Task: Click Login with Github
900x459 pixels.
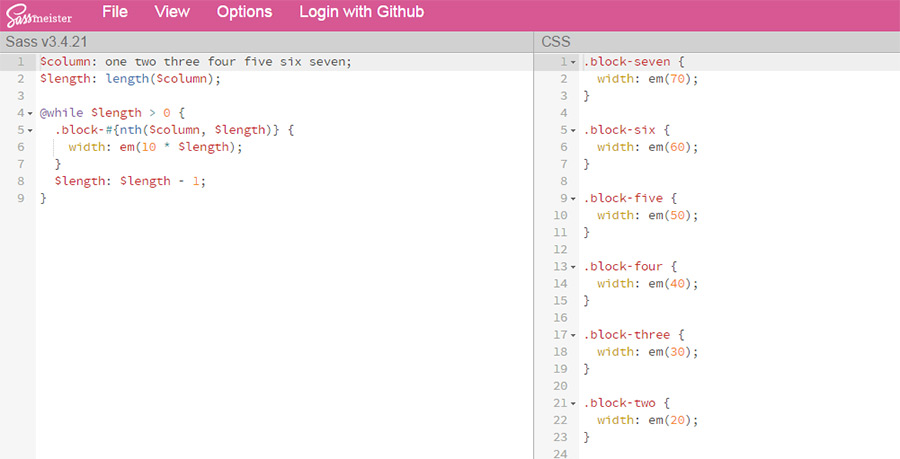Action: (361, 12)
